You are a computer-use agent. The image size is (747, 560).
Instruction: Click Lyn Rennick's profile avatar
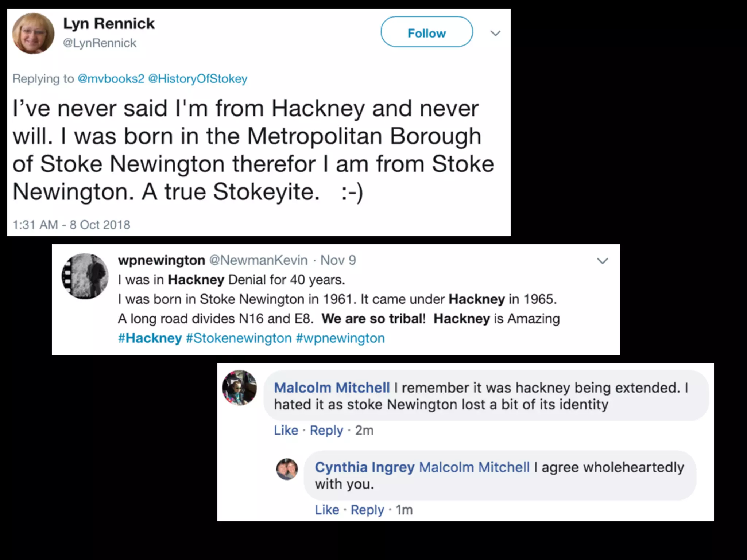[33, 34]
